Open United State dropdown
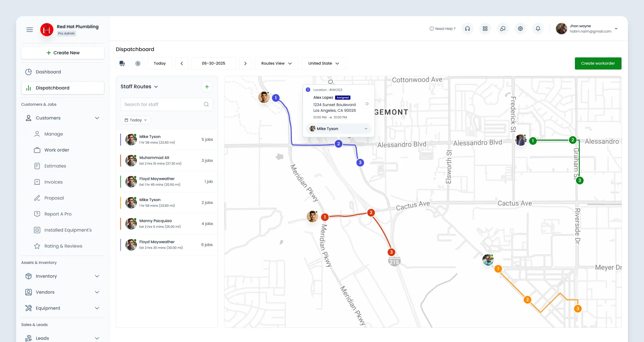The height and width of the screenshot is (342, 644). 324,63
